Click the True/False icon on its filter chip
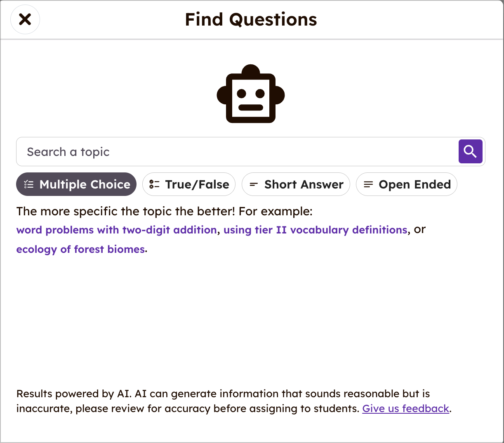Screen dimensions: 504x443 (153, 184)
